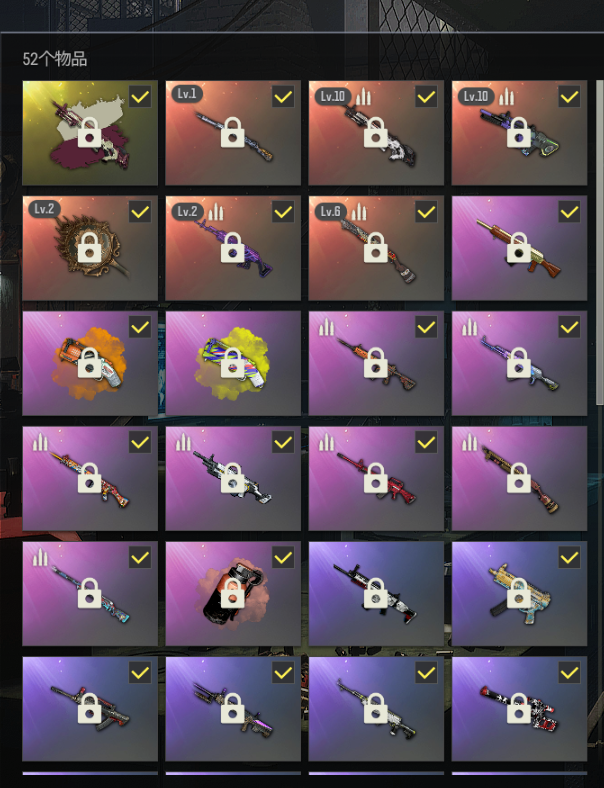604x788 pixels.
Task: Click lock on yellow smoke grenade item
Action: click(233, 362)
